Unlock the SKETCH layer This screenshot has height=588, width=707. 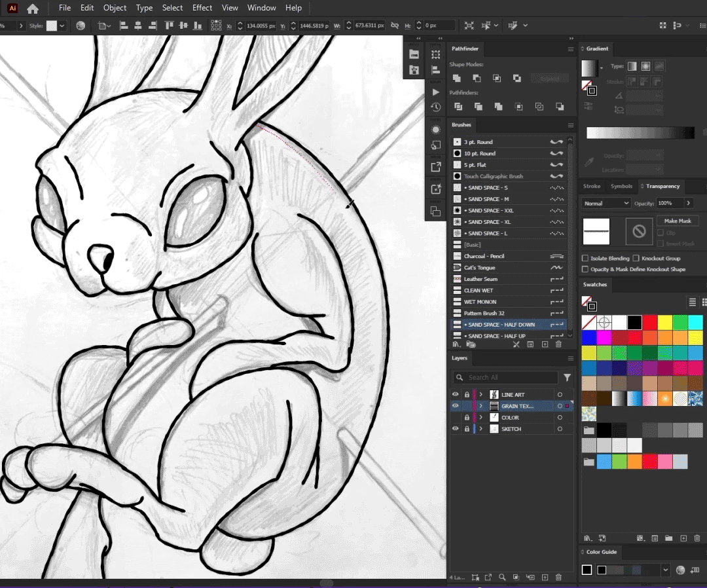[467, 429]
